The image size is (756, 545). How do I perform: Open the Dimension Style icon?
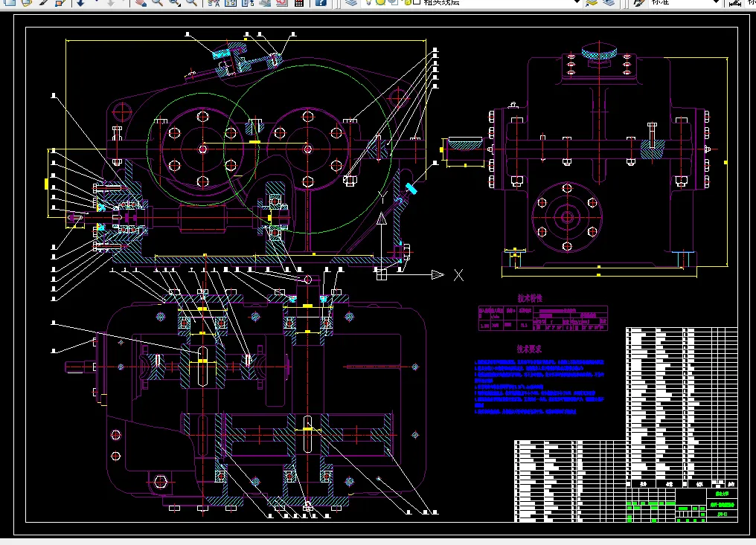734,2
